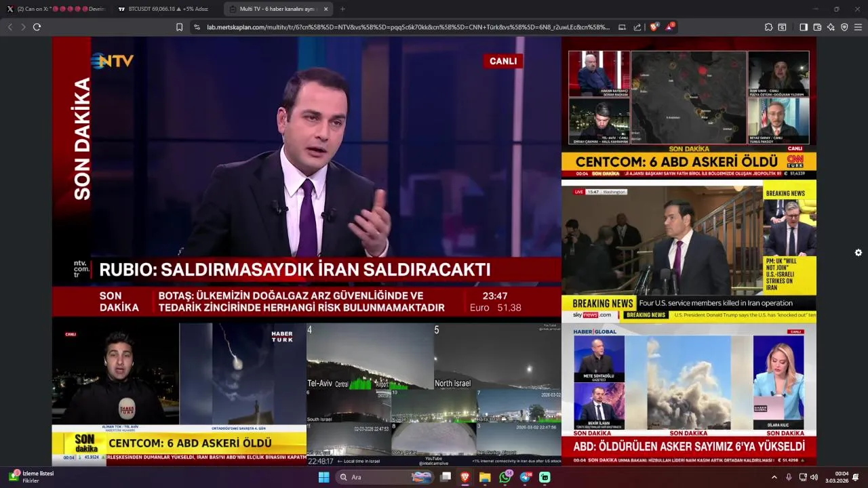
Task: Go back with the browser back arrow
Action: 10,27
